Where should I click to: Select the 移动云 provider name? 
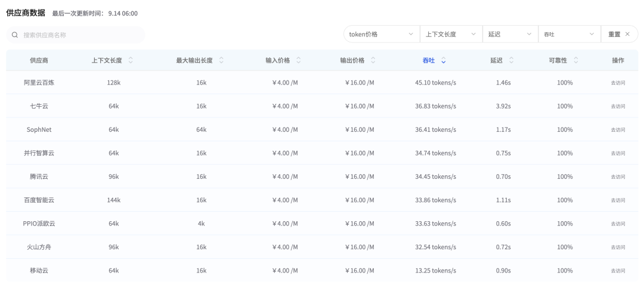pyautogui.click(x=39, y=271)
